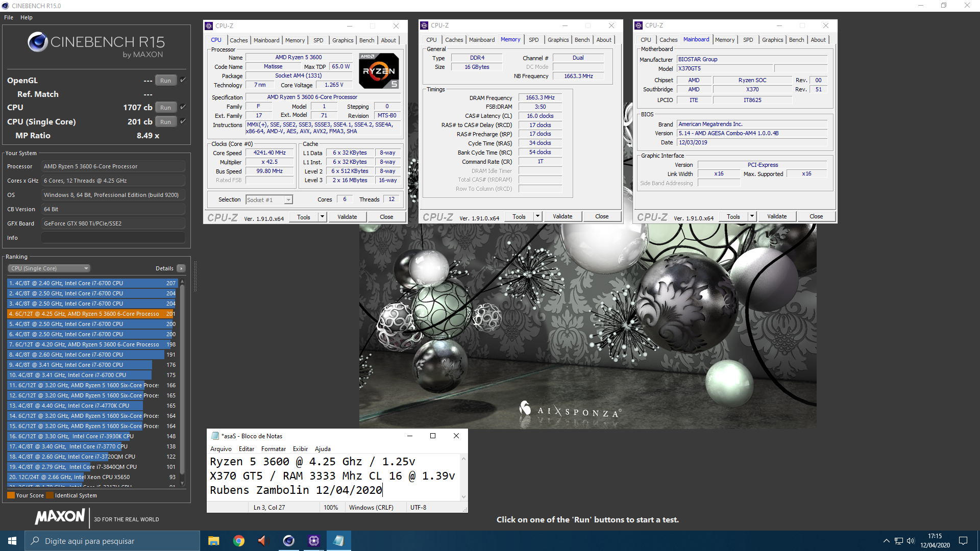Select ranking row 4 Ryzen 5 3600 @ 4.25 GHz

click(92, 314)
